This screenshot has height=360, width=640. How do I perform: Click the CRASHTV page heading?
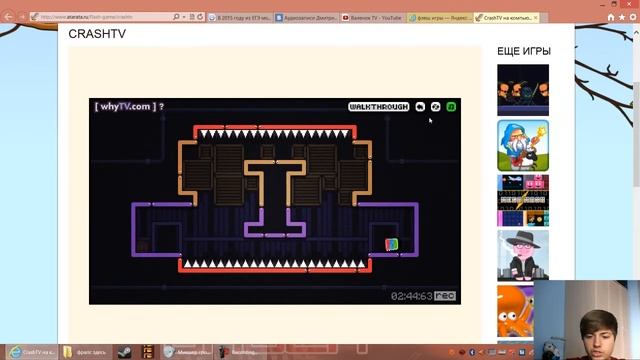click(97, 34)
